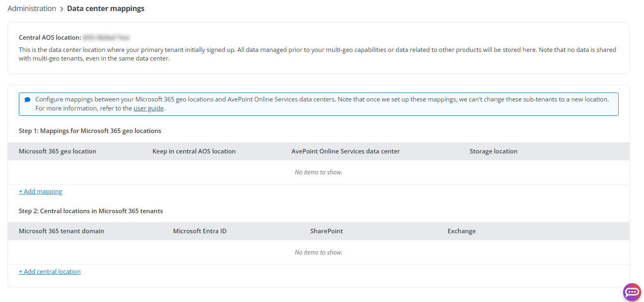Click the AvePoint Online Services data center header
644x302 pixels.
click(345, 151)
